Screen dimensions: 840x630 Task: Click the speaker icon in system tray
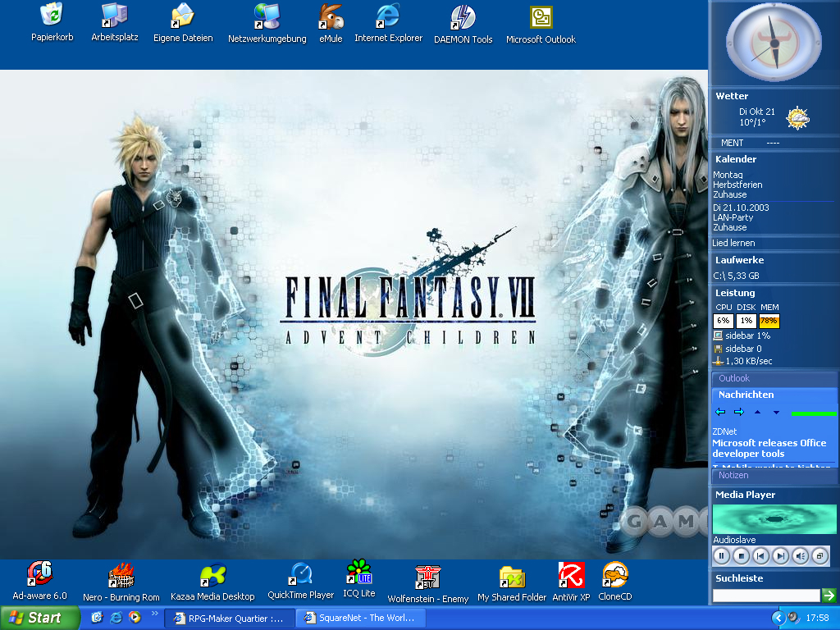(793, 617)
